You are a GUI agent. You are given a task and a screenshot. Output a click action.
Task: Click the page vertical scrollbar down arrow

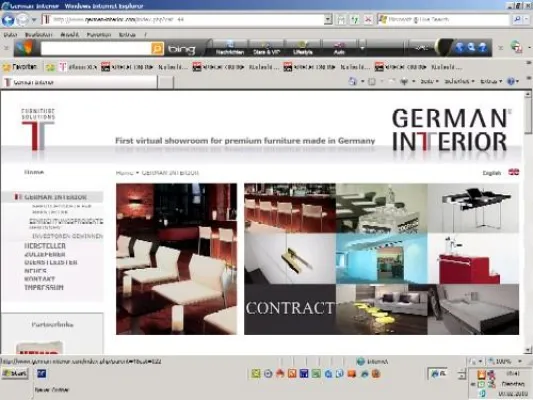tap(528, 349)
